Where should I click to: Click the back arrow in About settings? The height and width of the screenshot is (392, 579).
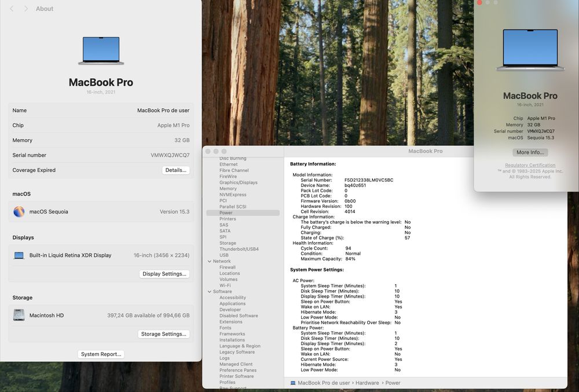tap(12, 9)
